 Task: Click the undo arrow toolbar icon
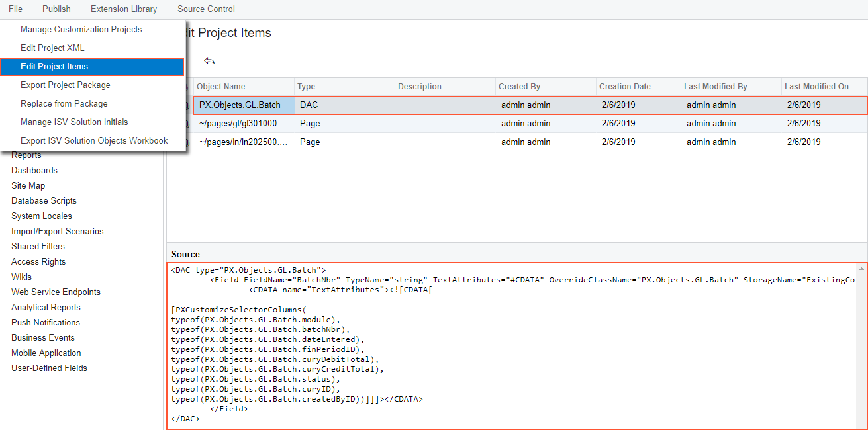pyautogui.click(x=209, y=61)
